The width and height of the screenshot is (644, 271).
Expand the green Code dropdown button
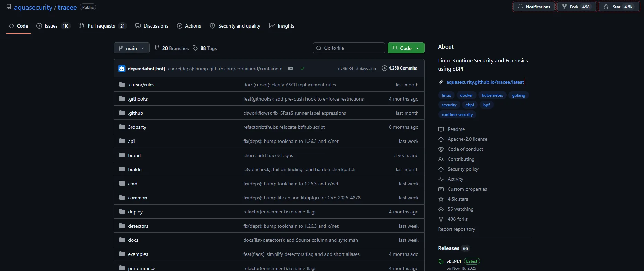tap(406, 48)
